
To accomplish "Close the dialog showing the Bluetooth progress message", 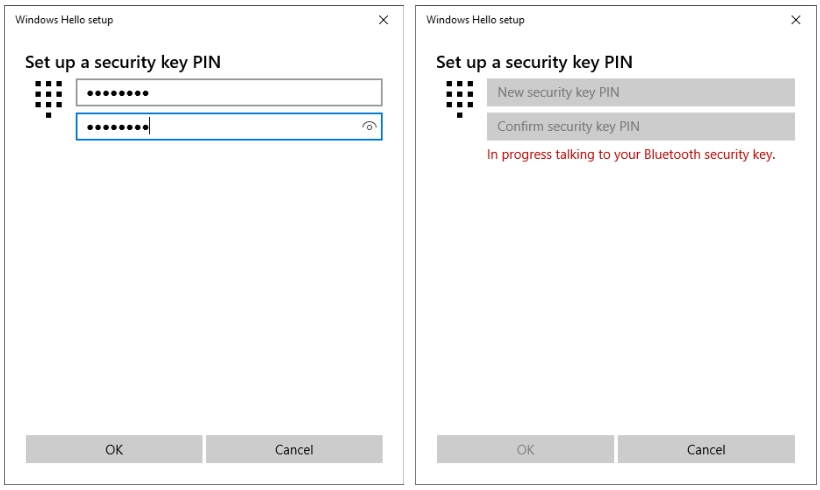I will tap(795, 20).
